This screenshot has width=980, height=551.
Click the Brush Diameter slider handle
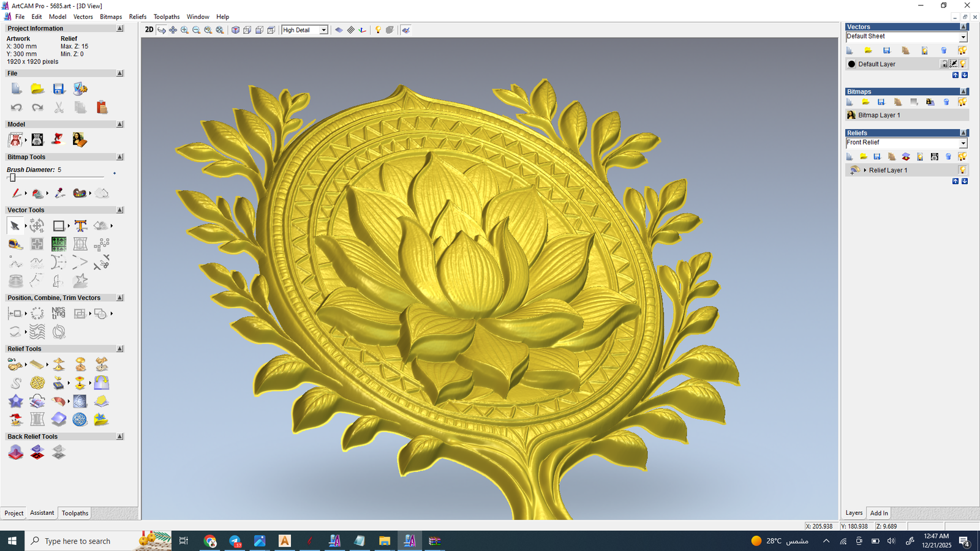(x=12, y=178)
